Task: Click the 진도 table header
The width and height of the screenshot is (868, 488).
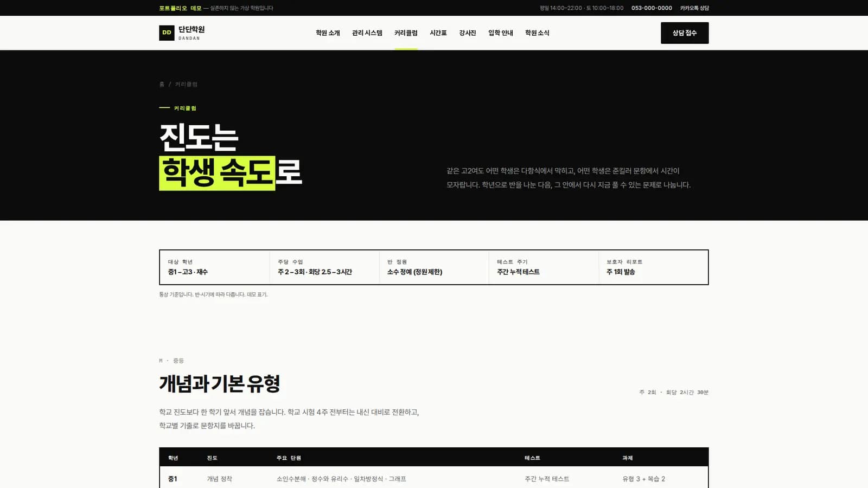Action: click(x=212, y=458)
